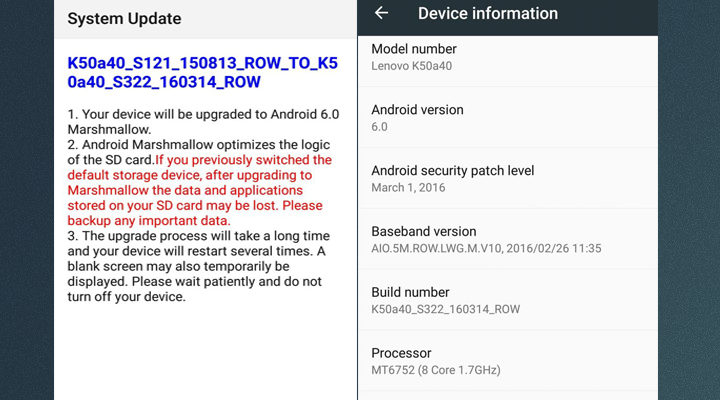The height and width of the screenshot is (400, 720).
Task: Click the note about upgrade taking long
Action: click(x=194, y=266)
